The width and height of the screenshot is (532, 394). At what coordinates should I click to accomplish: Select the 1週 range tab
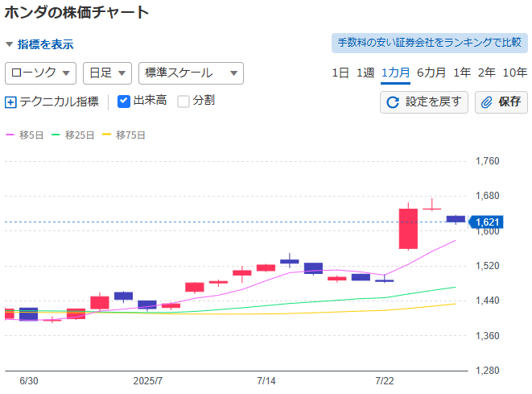point(365,73)
